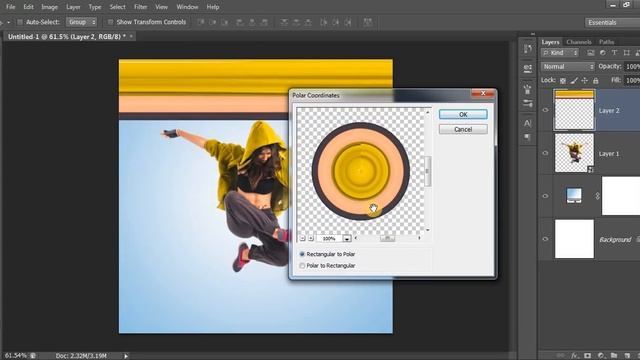
Task: Click the link icon on gradient fill layer
Action: click(598, 196)
